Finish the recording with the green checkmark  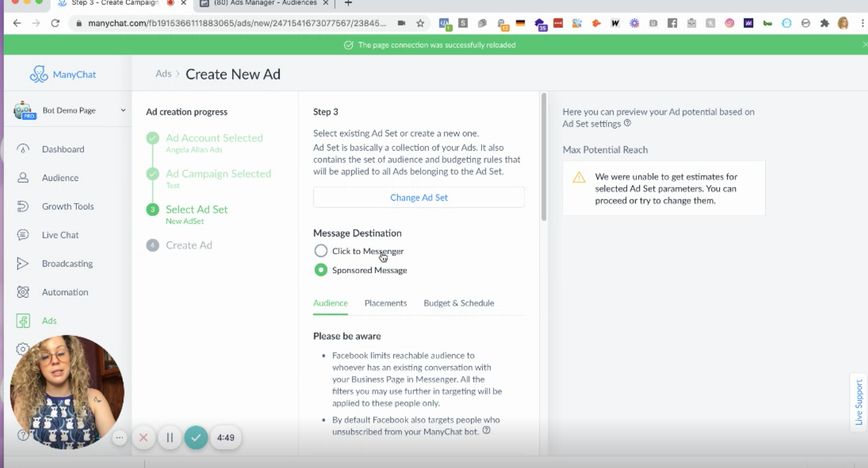[196, 438]
